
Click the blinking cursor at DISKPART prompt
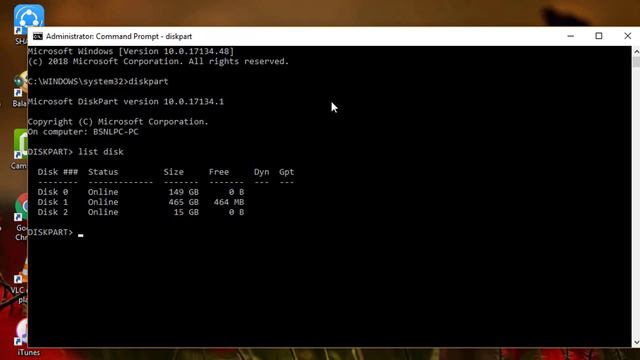coord(81,235)
